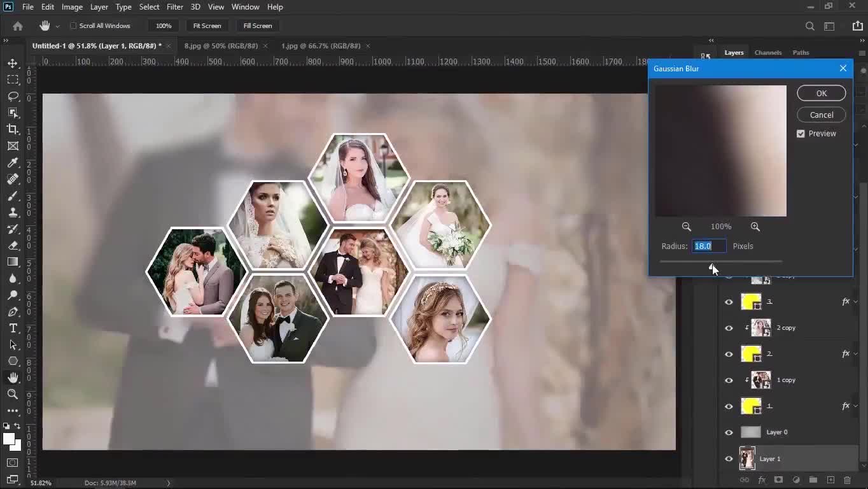The width and height of the screenshot is (868, 489).
Task: Expand effects on layer 1
Action: 855,406
